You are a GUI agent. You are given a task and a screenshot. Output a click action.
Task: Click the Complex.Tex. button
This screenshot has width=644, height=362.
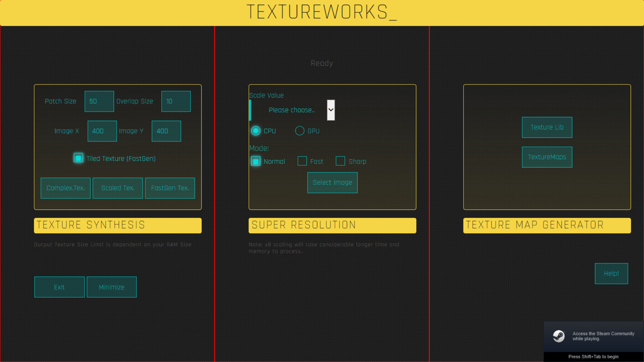click(x=65, y=188)
